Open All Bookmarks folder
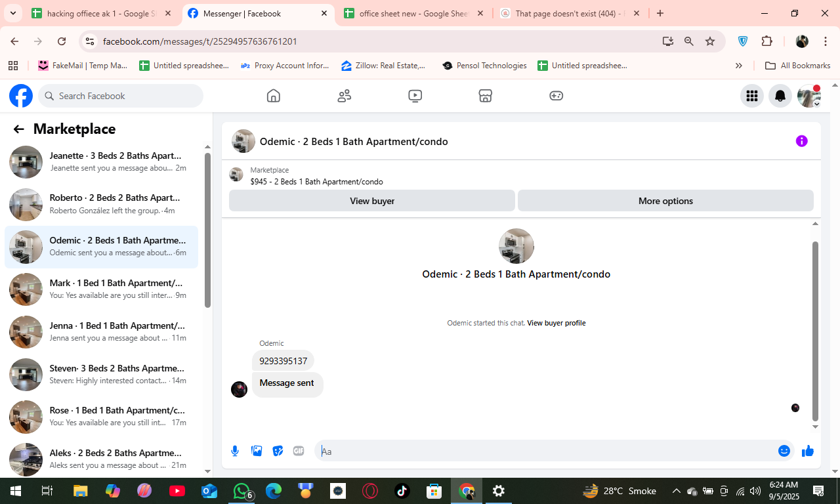The width and height of the screenshot is (840, 504). pyautogui.click(x=798, y=66)
